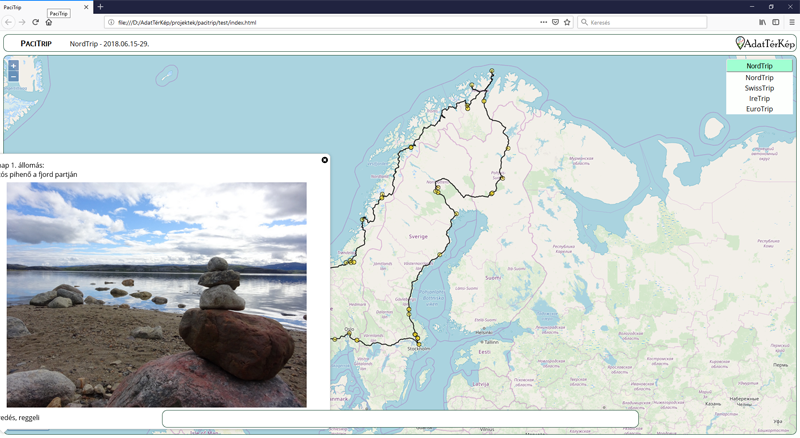
Task: Click the Sverige map label
Action: tap(418, 237)
